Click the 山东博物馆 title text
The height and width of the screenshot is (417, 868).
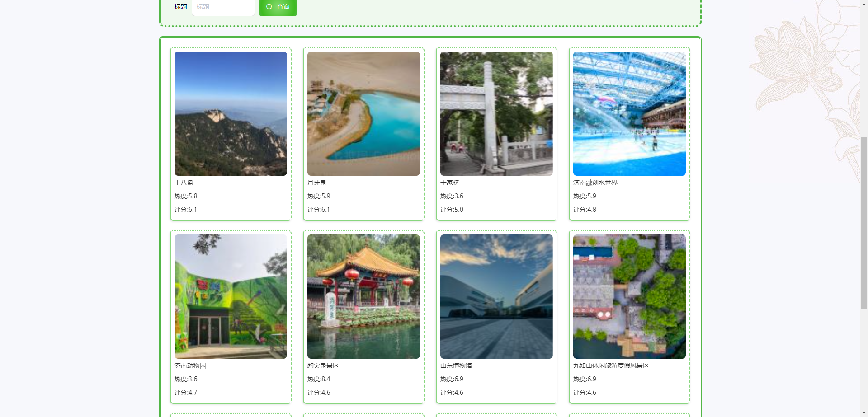pos(456,365)
